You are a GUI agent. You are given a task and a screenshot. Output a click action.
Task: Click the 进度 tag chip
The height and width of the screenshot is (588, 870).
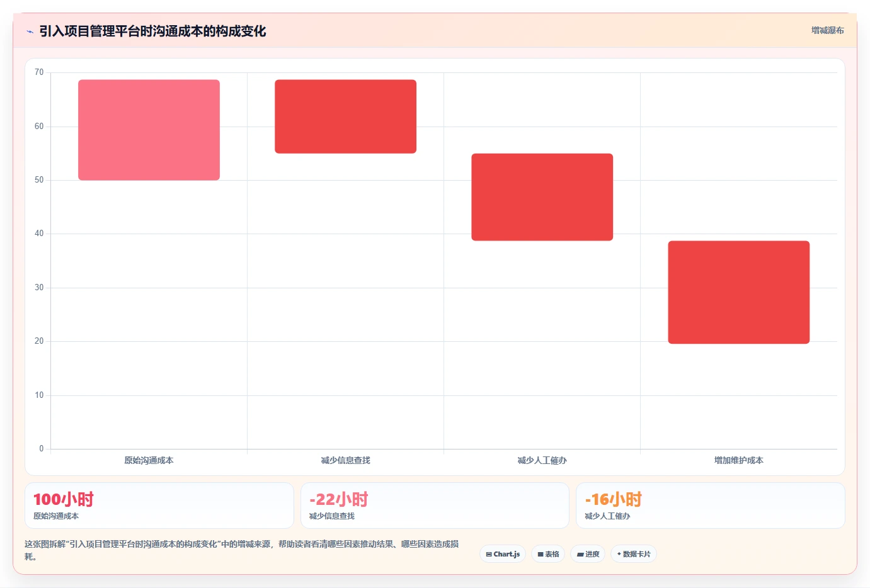(x=588, y=554)
